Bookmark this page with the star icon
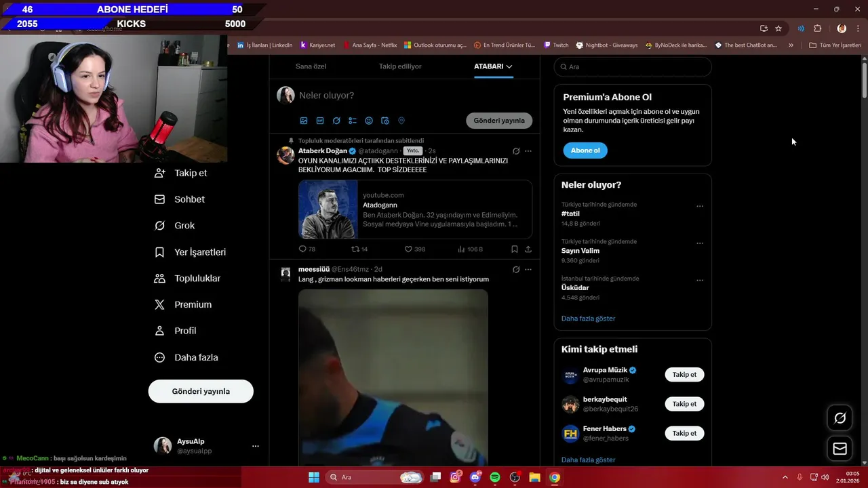This screenshot has width=868, height=488. (778, 28)
